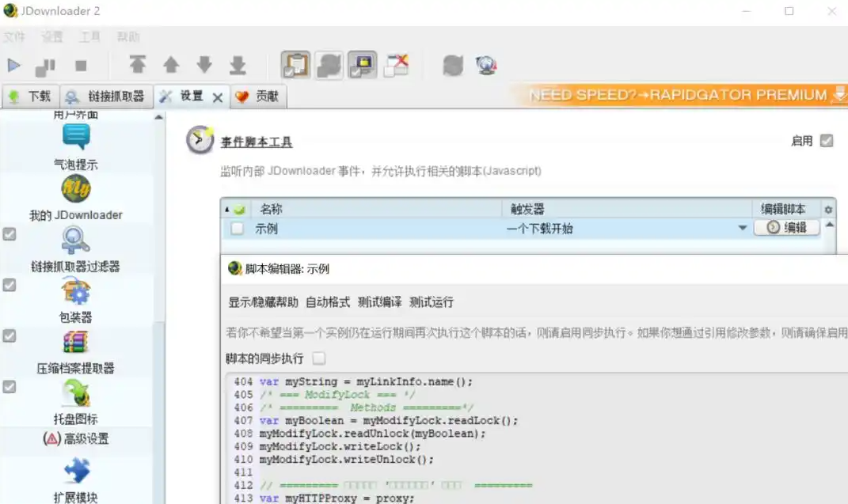Open the 气泡提示 settings icon

coord(76,138)
